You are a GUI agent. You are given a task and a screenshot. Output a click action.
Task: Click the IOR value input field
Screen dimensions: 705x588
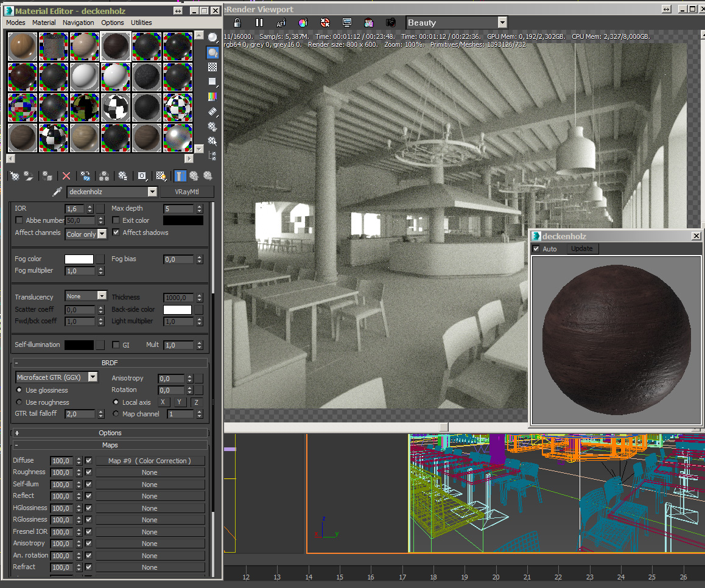pos(75,209)
